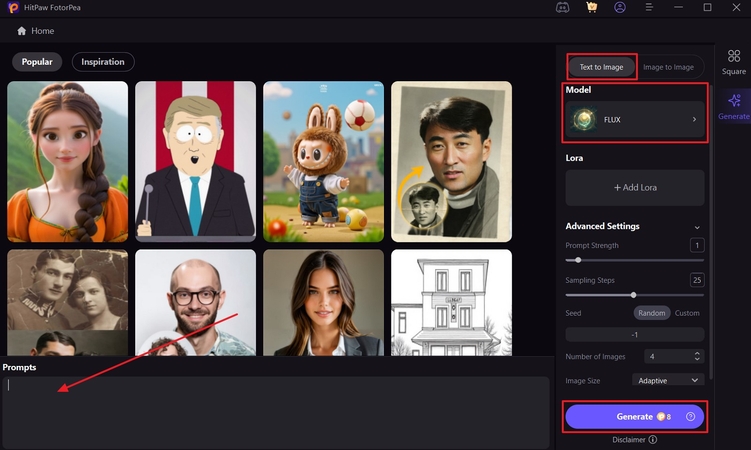Open the Square tool in right sidebar
This screenshot has height=450, width=751.
(734, 62)
